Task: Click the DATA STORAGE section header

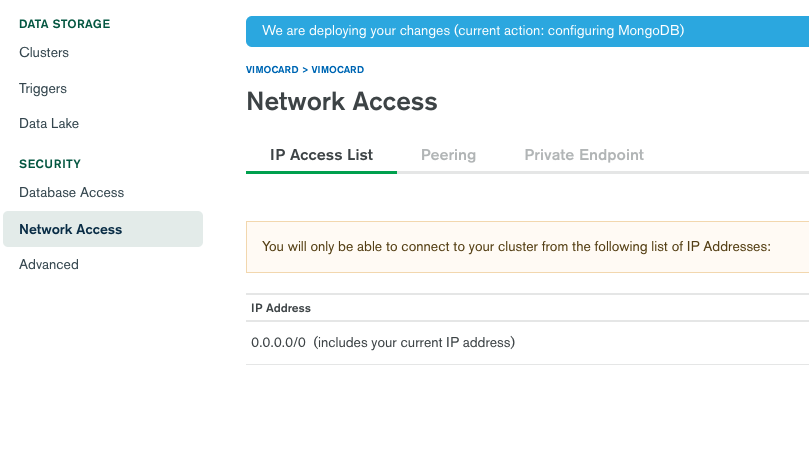Action: (65, 23)
